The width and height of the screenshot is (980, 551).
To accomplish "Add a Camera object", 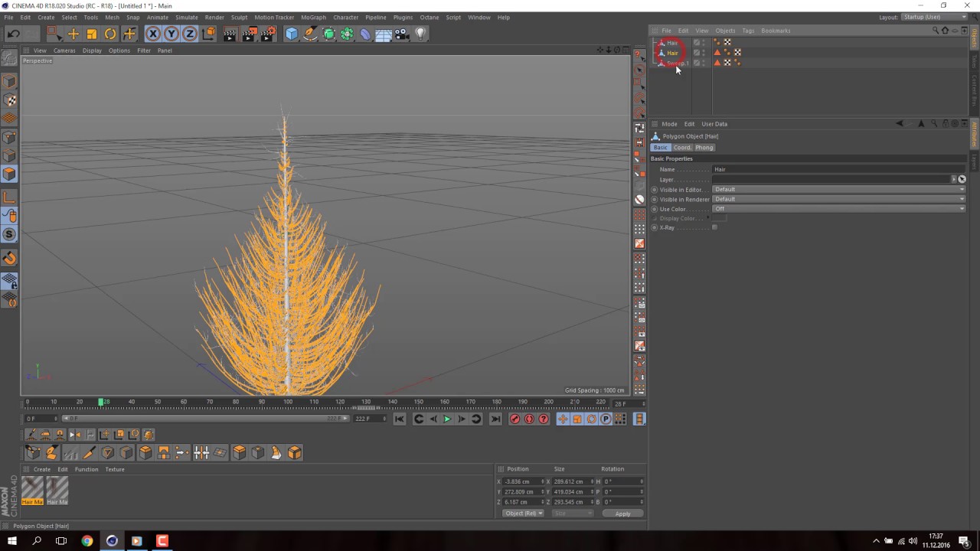I will [403, 34].
